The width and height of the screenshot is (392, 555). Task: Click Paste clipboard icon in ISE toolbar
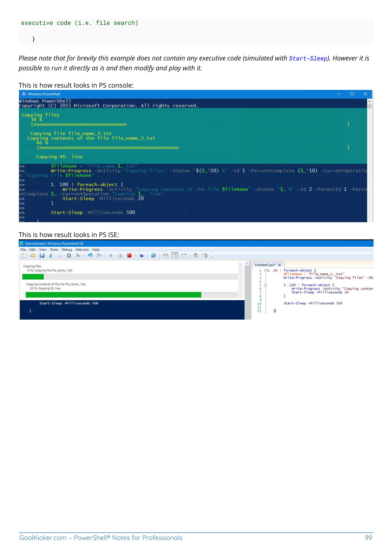tap(69, 255)
